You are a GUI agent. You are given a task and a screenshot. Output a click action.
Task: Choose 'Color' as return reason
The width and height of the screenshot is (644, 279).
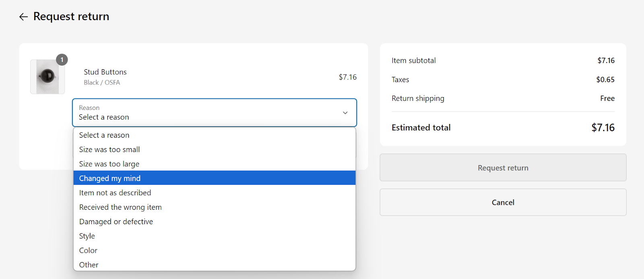(x=215, y=250)
